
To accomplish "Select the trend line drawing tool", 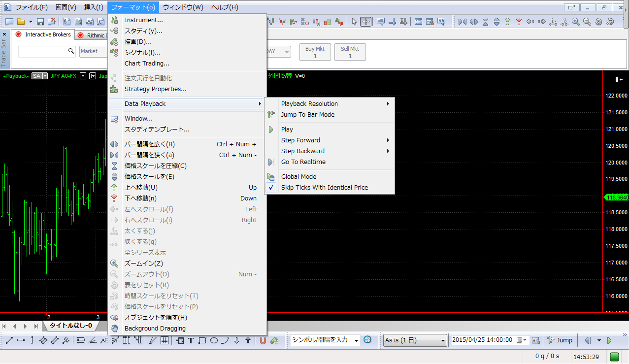I will pos(9,340).
